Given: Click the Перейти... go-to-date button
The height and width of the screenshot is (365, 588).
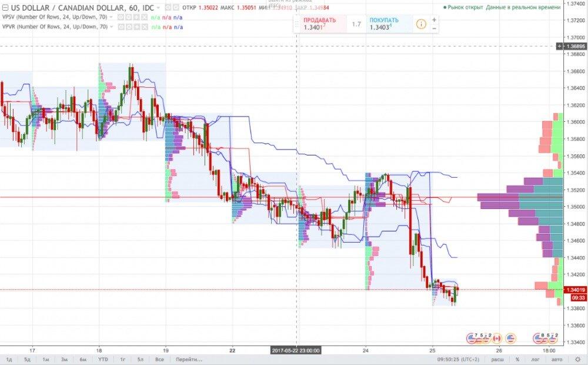Looking at the screenshot, I should [x=189, y=359].
